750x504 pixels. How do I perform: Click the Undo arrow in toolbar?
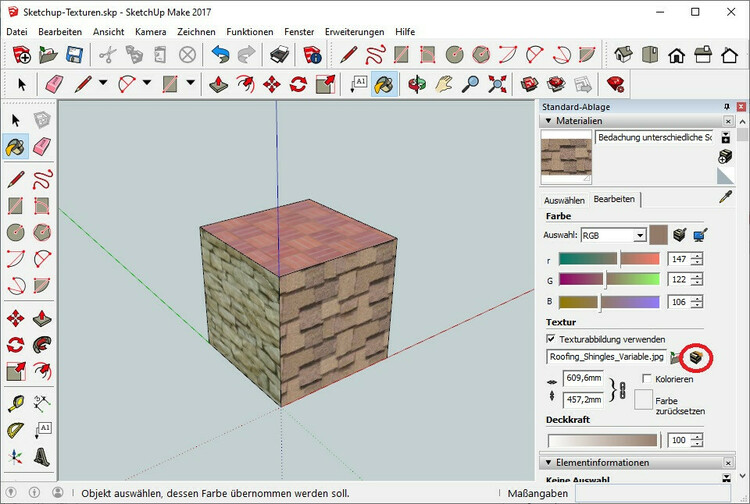coord(220,55)
